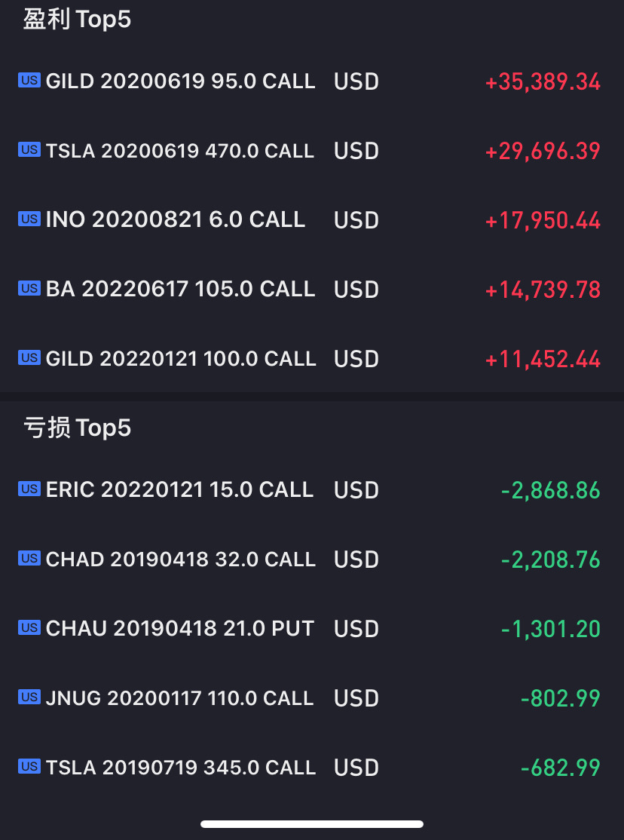Select the -2,868.86 loss amount for ERIC
Screen dimensions: 624x840
tap(551, 491)
